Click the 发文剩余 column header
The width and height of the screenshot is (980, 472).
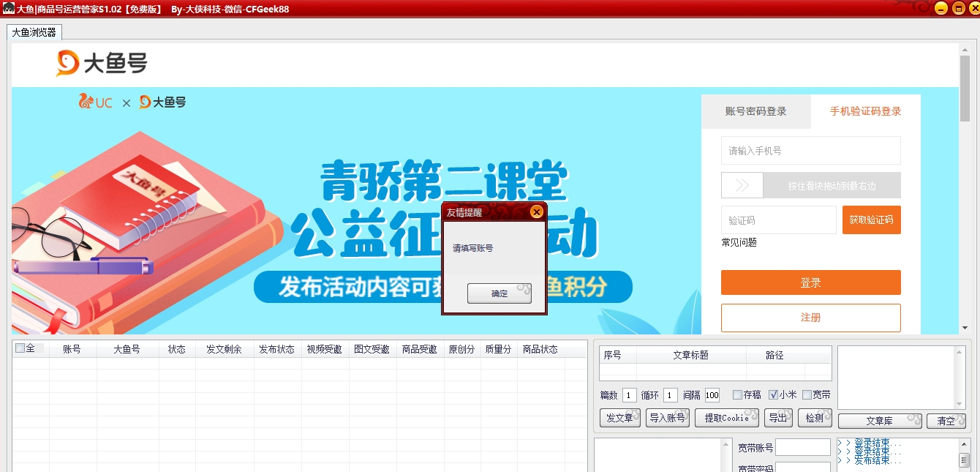pos(225,350)
